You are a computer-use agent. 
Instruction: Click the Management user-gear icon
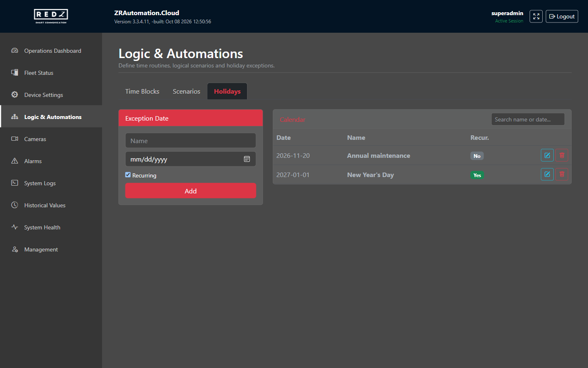[15, 249]
